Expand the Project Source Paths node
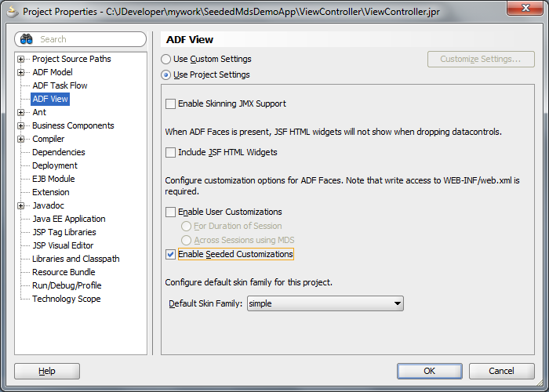This screenshot has width=549, height=392. (x=20, y=59)
